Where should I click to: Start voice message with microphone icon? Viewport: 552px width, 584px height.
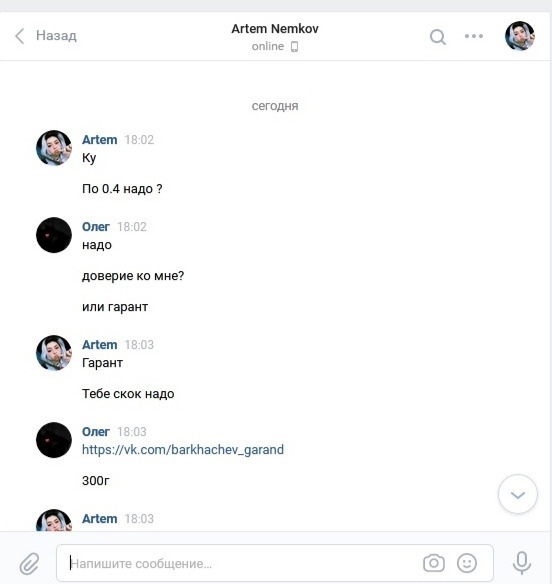point(522,563)
